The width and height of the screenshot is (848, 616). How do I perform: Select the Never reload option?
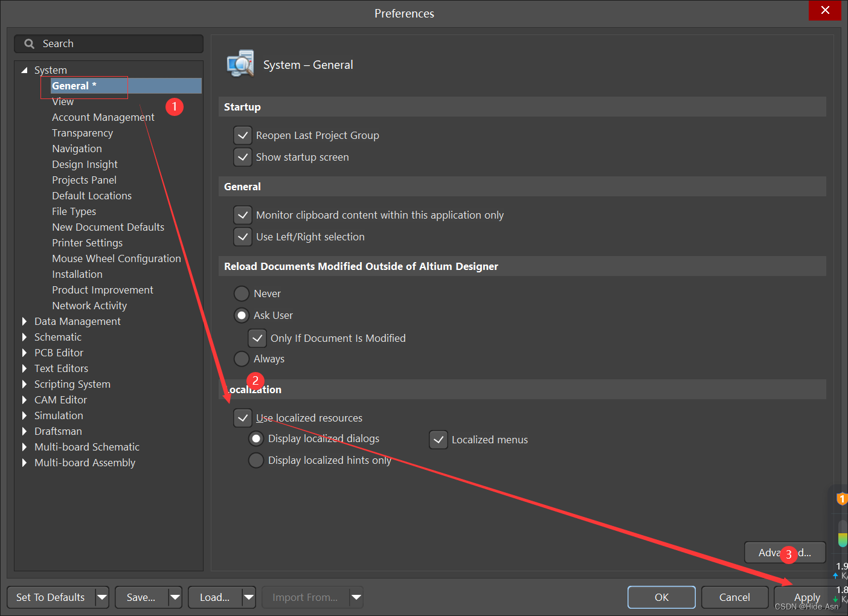coord(242,294)
